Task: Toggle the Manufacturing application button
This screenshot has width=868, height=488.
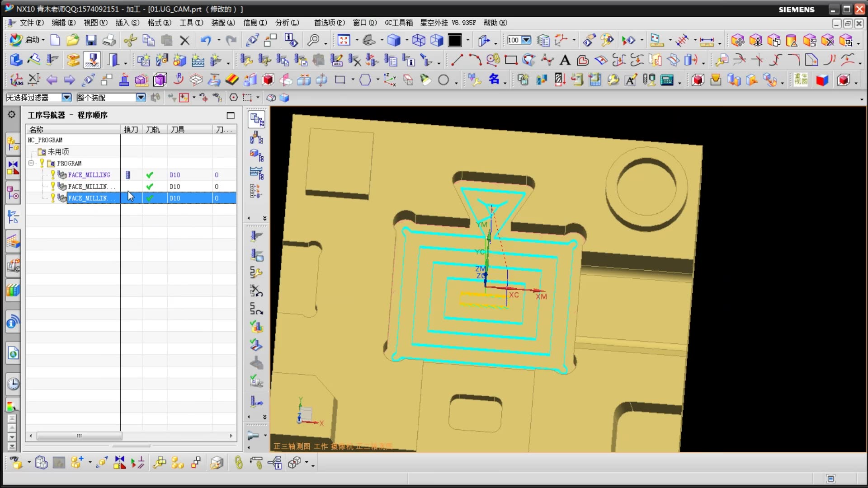Action: tap(92, 60)
